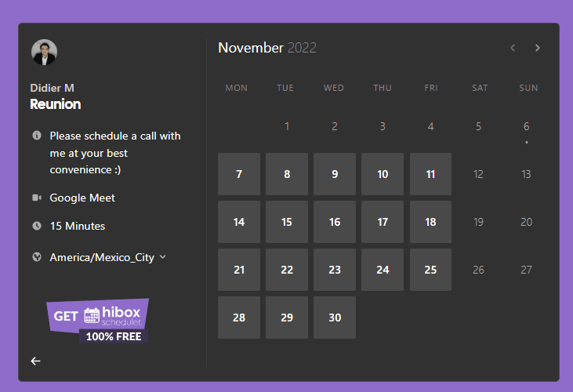Go to the previous month
The height and width of the screenshot is (392, 573).
(x=513, y=48)
